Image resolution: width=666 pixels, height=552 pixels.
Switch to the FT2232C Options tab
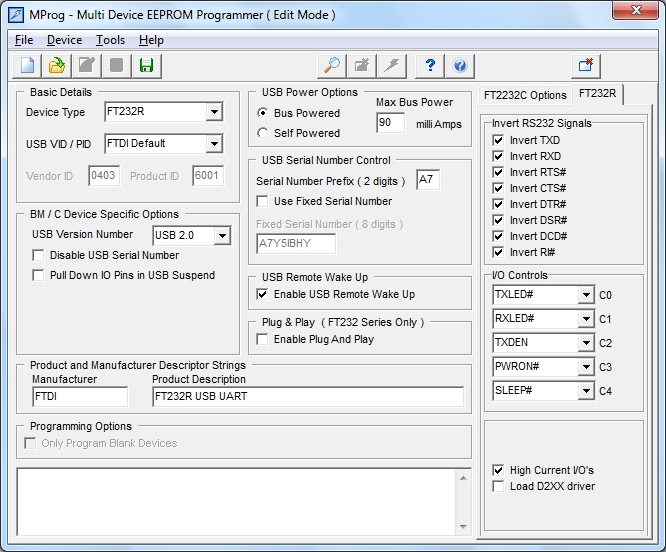pos(525,95)
